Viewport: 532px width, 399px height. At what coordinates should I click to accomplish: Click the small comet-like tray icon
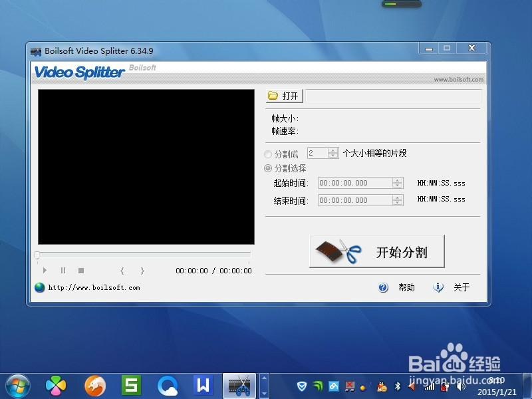pyautogui.click(x=365, y=386)
